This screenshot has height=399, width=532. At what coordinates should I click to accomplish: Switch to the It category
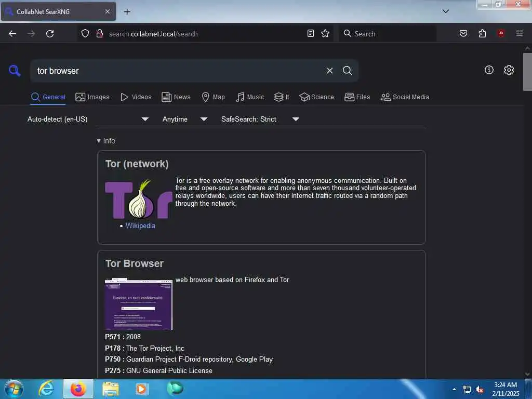coord(282,97)
